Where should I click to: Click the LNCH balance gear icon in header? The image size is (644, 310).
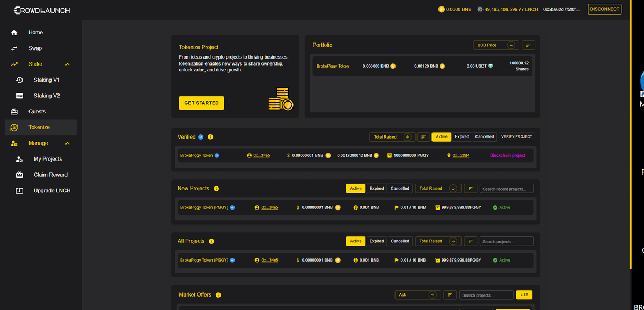coord(480,9)
